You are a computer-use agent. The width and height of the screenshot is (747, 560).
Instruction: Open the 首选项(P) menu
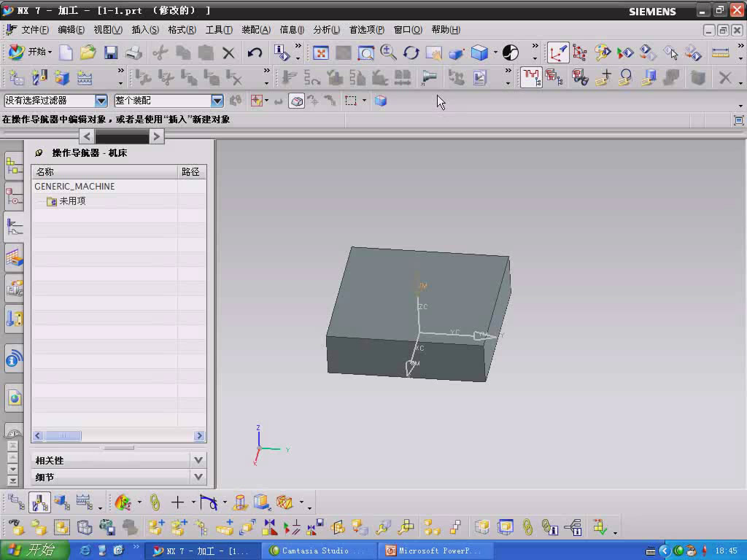(x=366, y=29)
